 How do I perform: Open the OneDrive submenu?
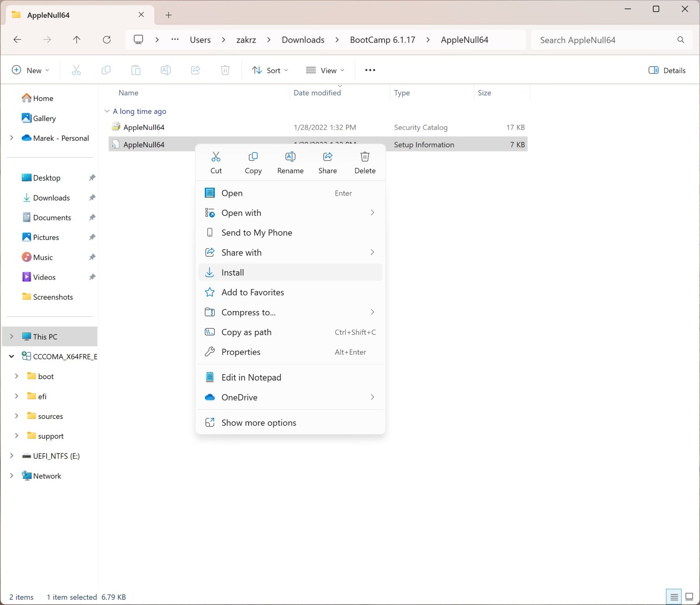click(x=290, y=397)
